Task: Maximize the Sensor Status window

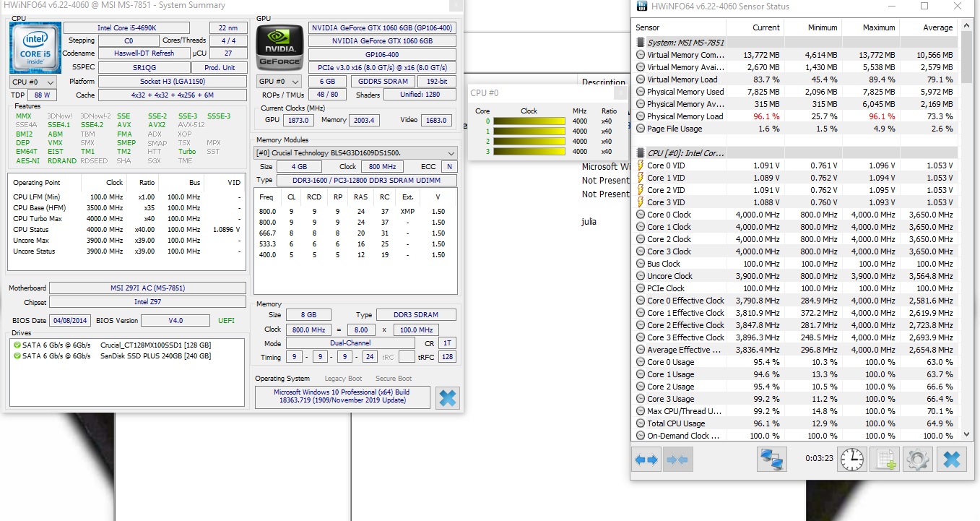Action: tap(924, 7)
